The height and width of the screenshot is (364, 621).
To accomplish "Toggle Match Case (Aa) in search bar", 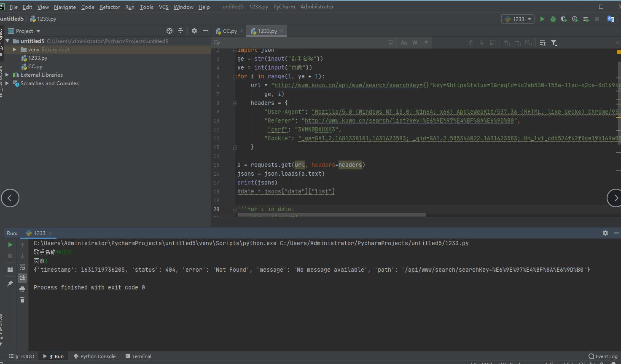I will (x=404, y=43).
